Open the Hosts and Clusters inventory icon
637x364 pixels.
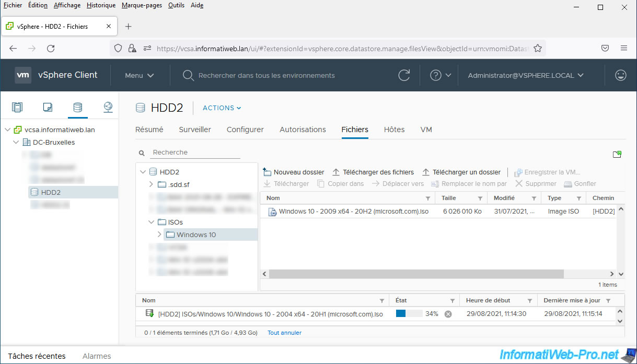click(x=17, y=108)
